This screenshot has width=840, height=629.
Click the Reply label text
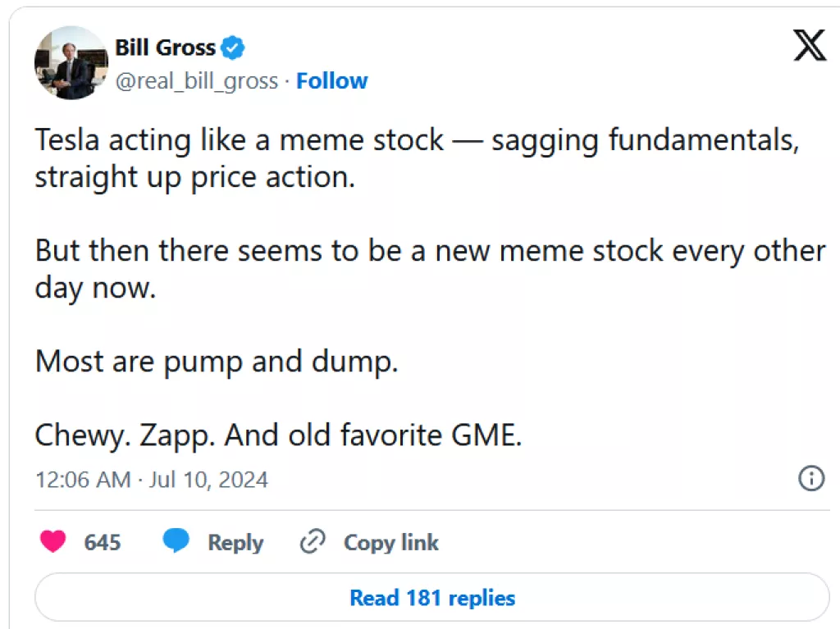coord(235,542)
